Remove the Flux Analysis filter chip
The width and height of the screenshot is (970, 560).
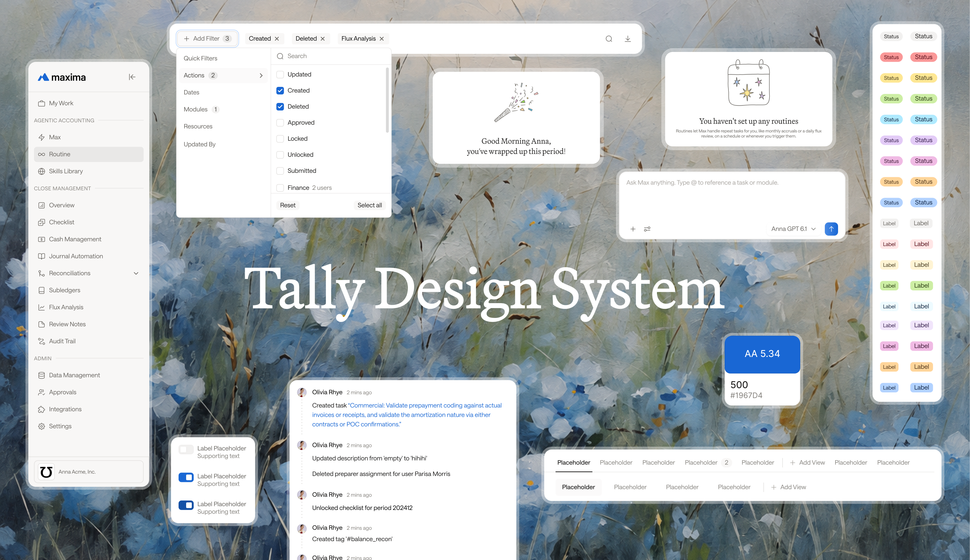[382, 38]
